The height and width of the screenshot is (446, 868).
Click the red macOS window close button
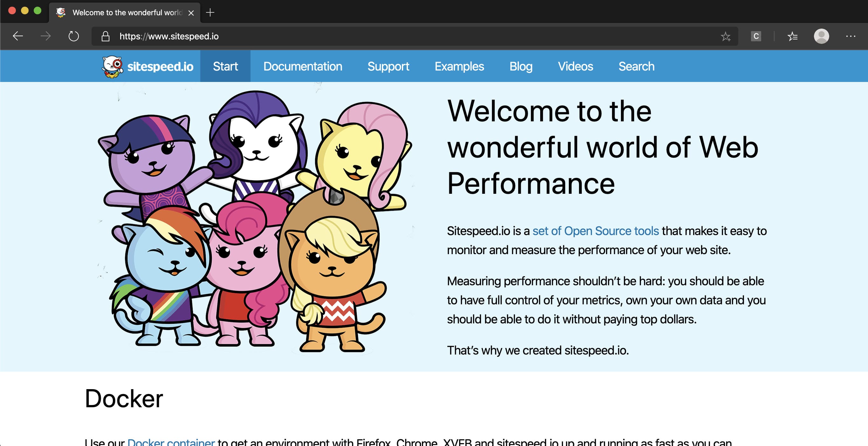[12, 10]
